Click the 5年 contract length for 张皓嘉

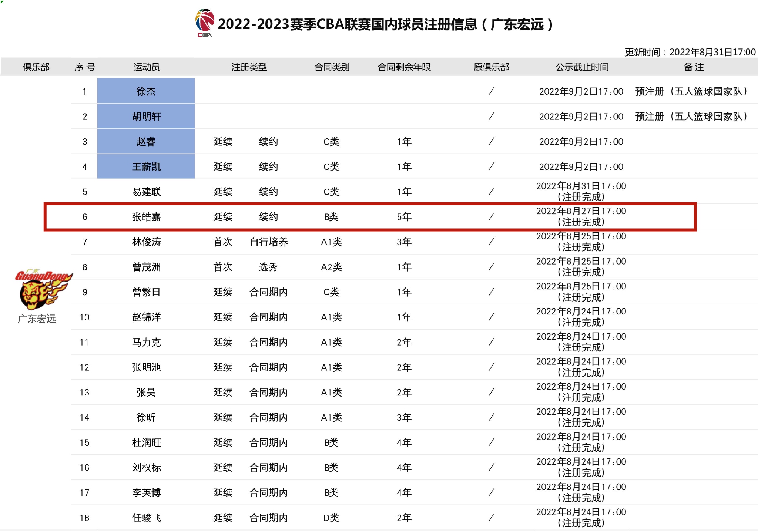(x=404, y=217)
